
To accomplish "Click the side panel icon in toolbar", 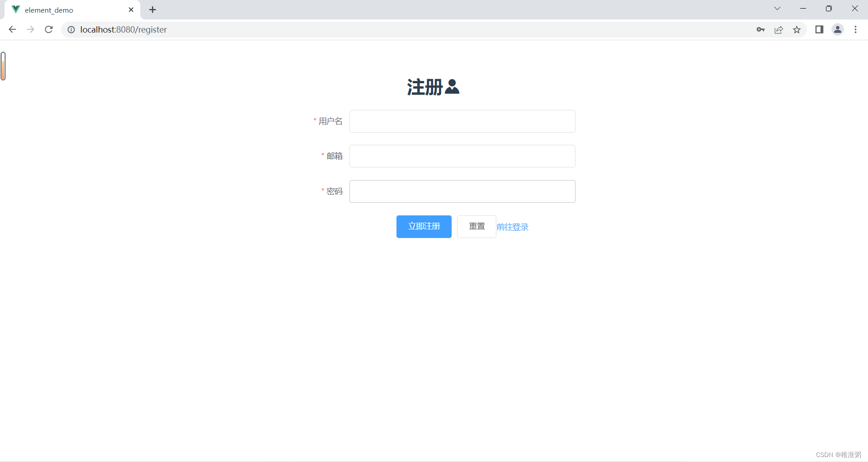I will [x=819, y=29].
